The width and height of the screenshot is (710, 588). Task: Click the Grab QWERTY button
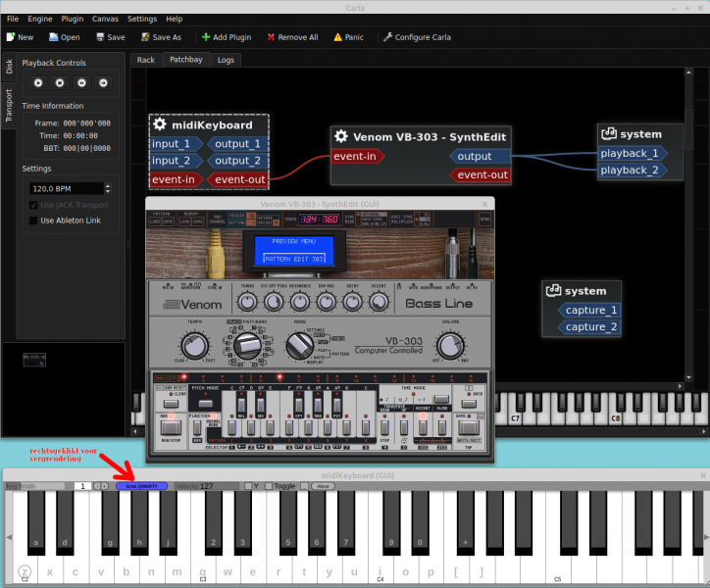tap(142, 486)
